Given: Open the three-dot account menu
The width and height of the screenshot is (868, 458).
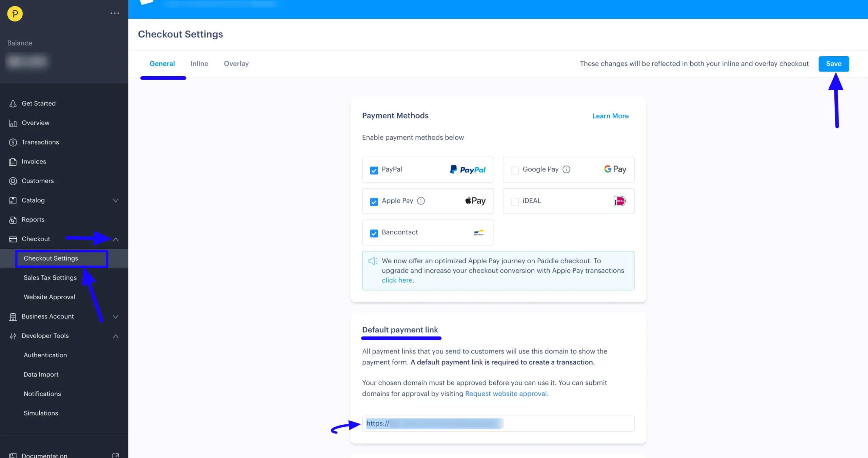Looking at the screenshot, I should [x=115, y=13].
